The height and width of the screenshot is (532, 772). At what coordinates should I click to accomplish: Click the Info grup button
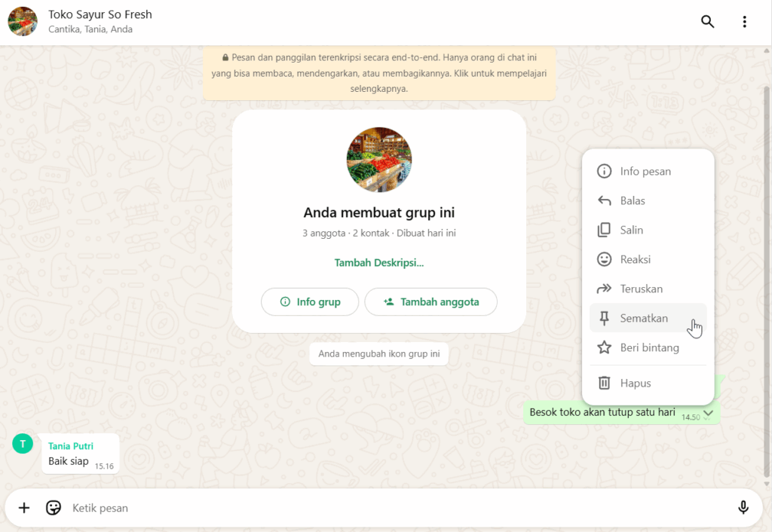(310, 301)
